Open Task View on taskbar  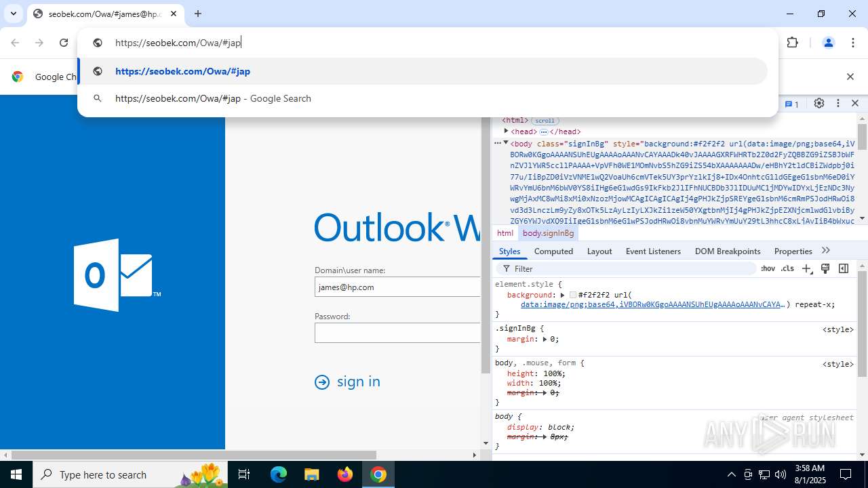[244, 474]
